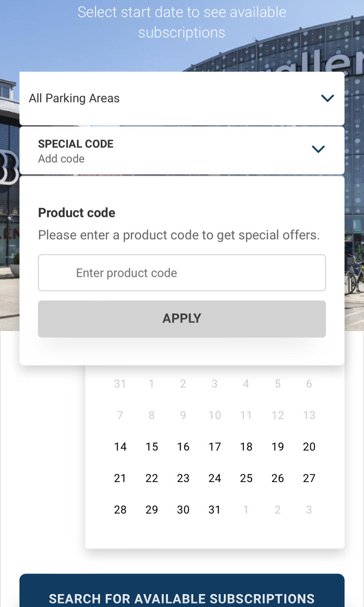364x607 pixels.
Task: Choose the 27th as start date
Action: coord(309,478)
